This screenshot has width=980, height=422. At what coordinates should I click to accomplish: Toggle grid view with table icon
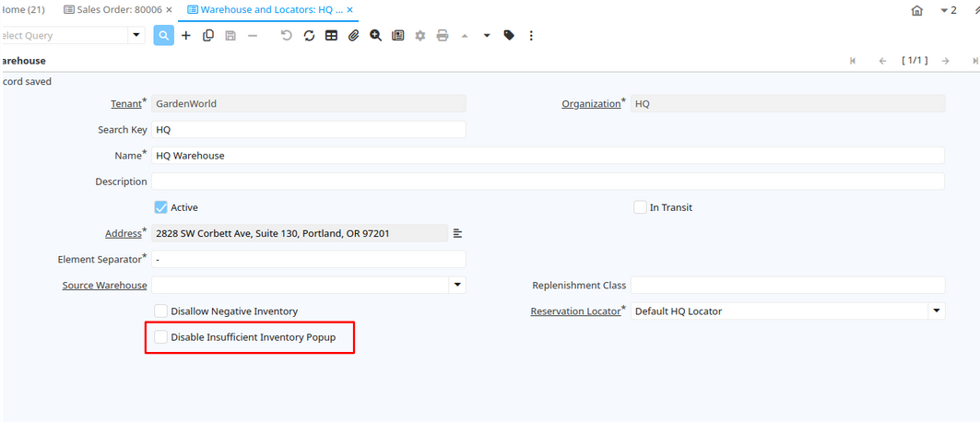click(x=331, y=35)
